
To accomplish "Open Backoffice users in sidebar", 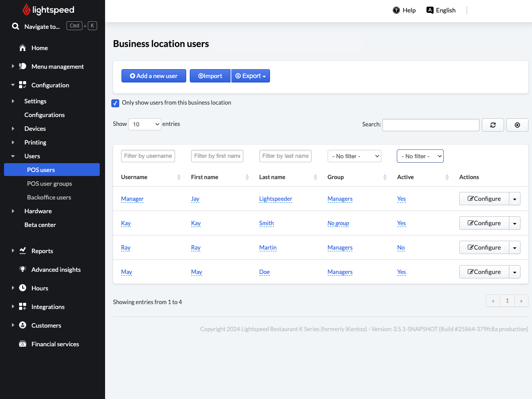I will coord(49,197).
